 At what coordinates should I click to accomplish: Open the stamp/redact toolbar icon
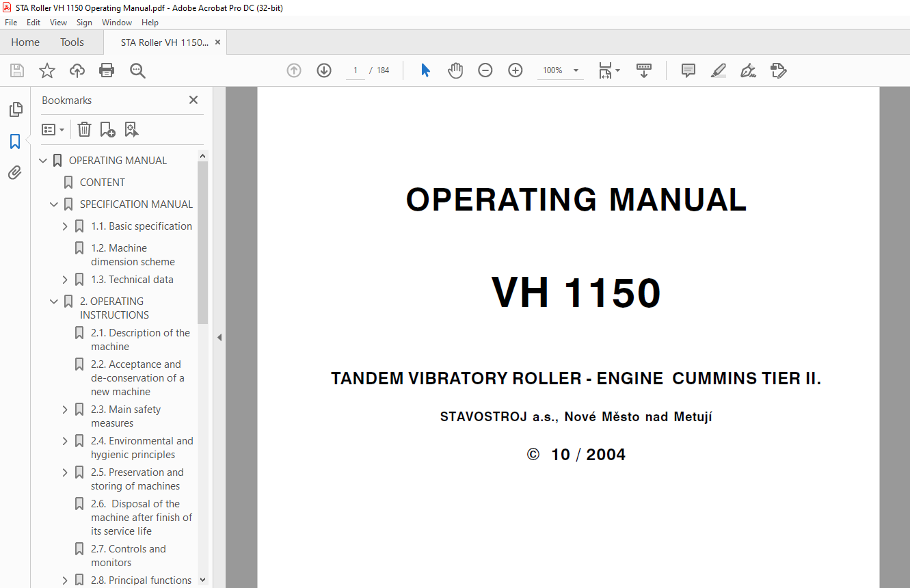pyautogui.click(x=778, y=70)
